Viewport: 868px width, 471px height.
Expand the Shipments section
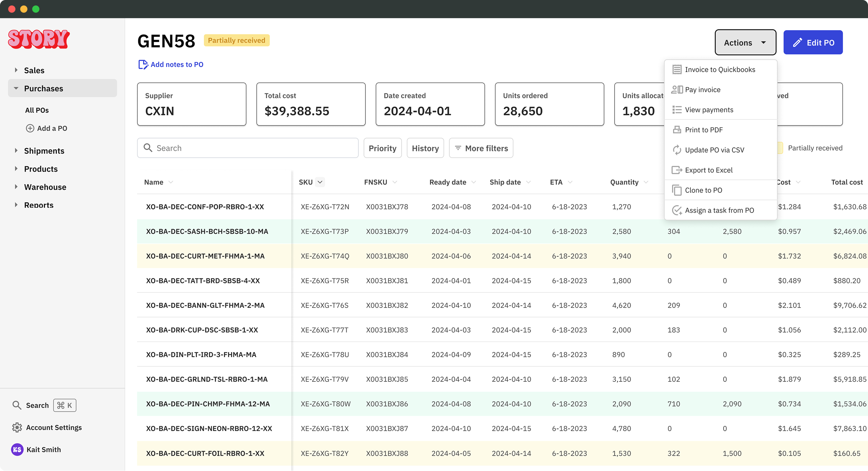tap(16, 150)
